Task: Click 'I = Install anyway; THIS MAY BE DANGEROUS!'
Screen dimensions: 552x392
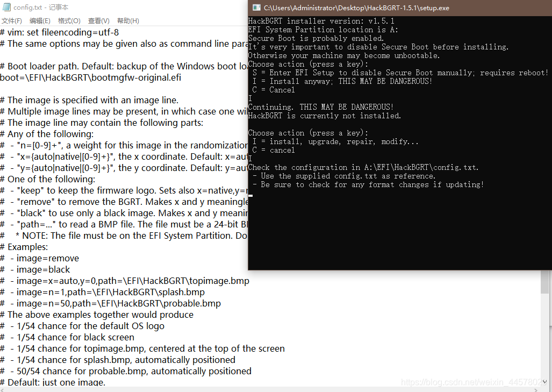Action: click(342, 81)
